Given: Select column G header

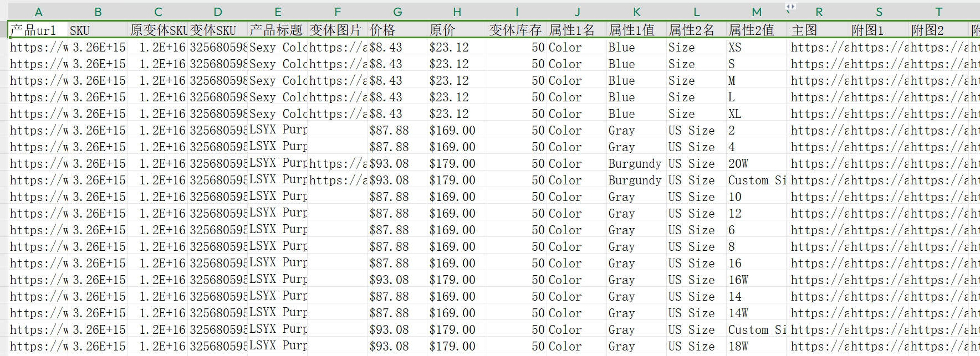Looking at the screenshot, I should (397, 12).
